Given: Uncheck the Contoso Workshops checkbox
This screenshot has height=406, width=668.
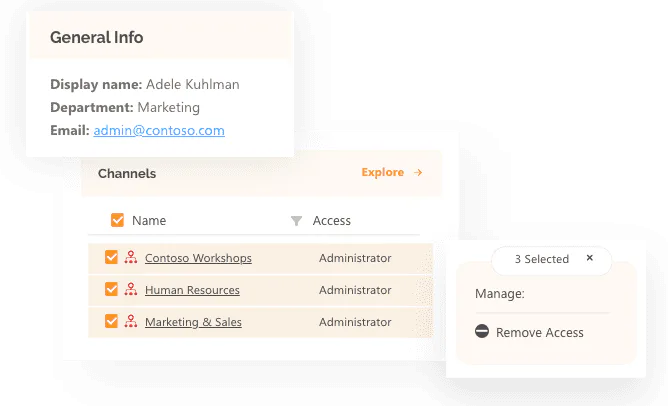Looking at the screenshot, I should click(111, 257).
